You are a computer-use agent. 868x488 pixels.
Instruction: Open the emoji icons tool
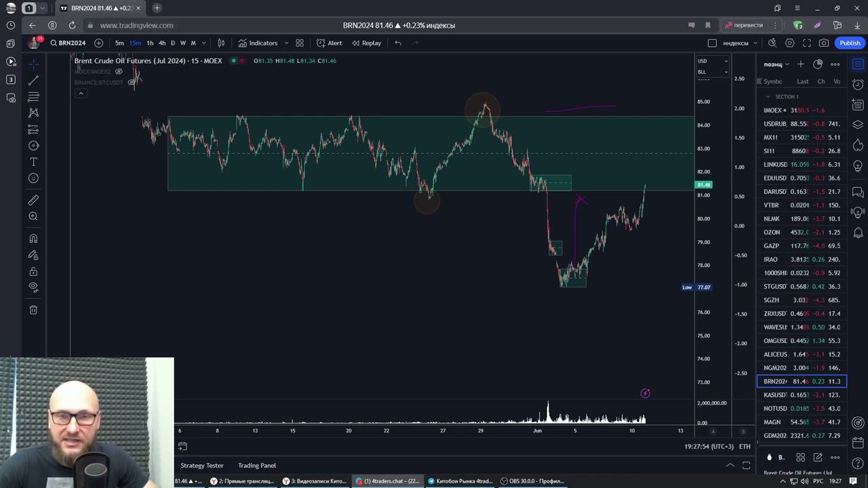pyautogui.click(x=33, y=178)
